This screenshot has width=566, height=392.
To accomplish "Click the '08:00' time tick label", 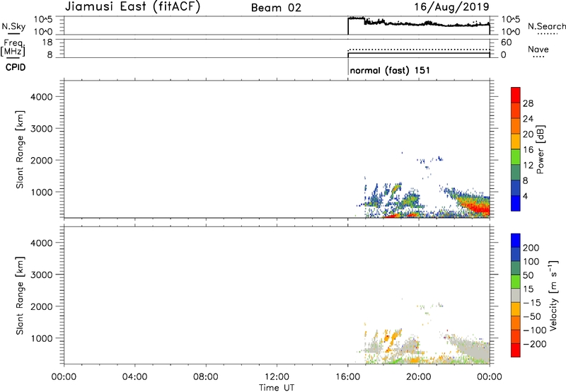I will point(206,377).
